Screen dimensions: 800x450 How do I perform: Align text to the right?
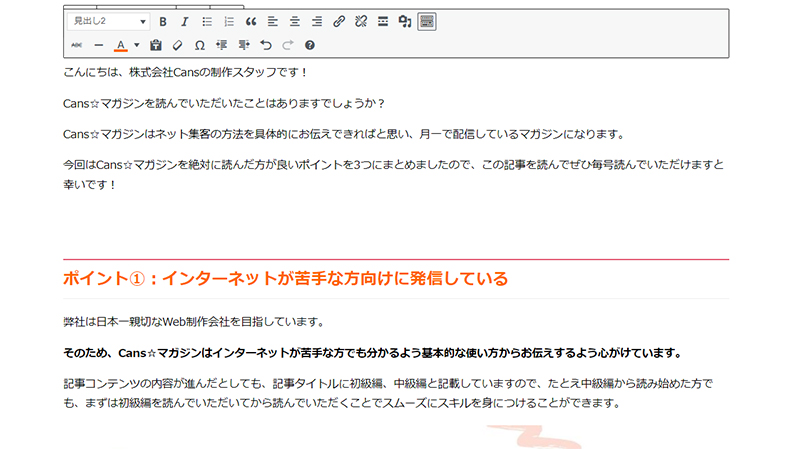tap(317, 21)
